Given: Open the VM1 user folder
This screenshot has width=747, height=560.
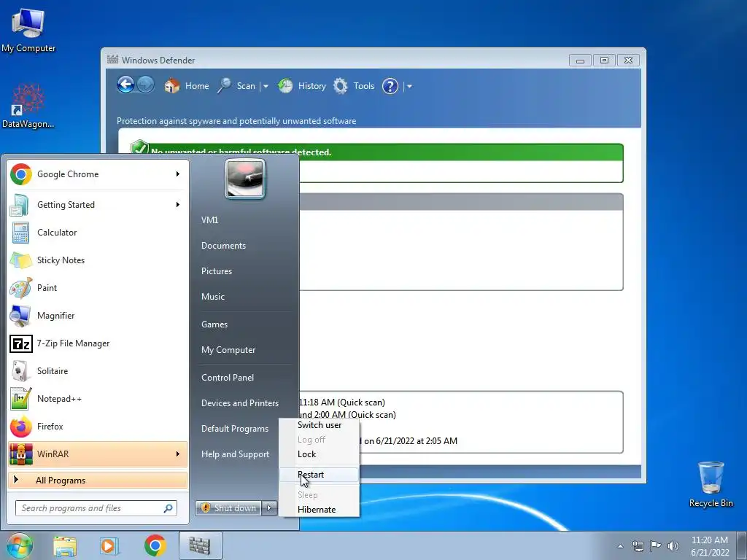Looking at the screenshot, I should (x=209, y=220).
